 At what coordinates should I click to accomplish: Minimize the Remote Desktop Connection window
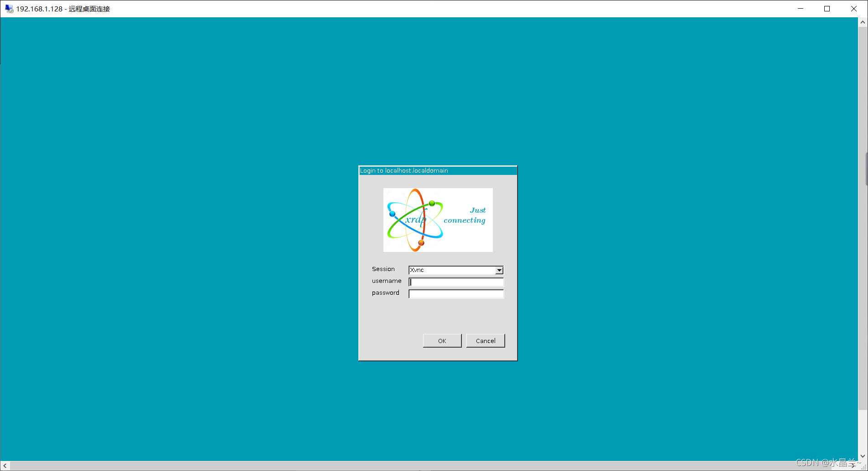click(801, 9)
